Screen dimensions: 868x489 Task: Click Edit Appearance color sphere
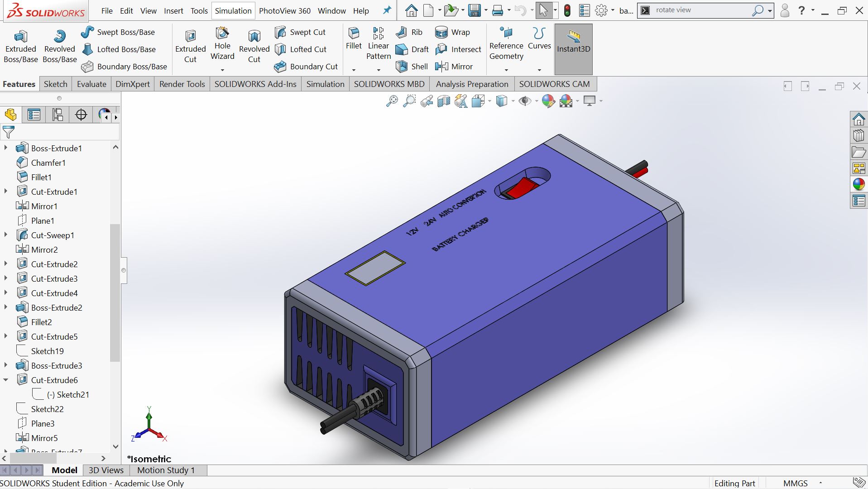click(548, 101)
